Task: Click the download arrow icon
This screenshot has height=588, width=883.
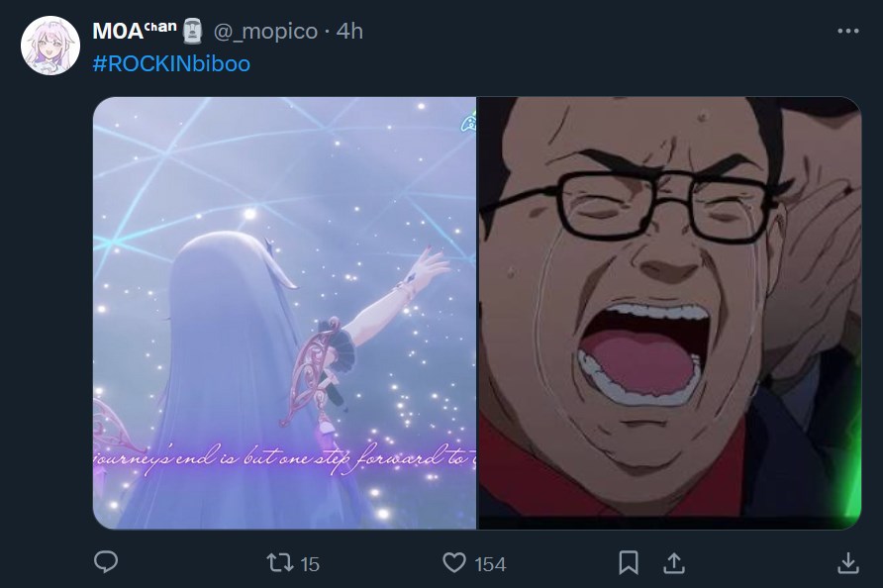Action: point(848,562)
